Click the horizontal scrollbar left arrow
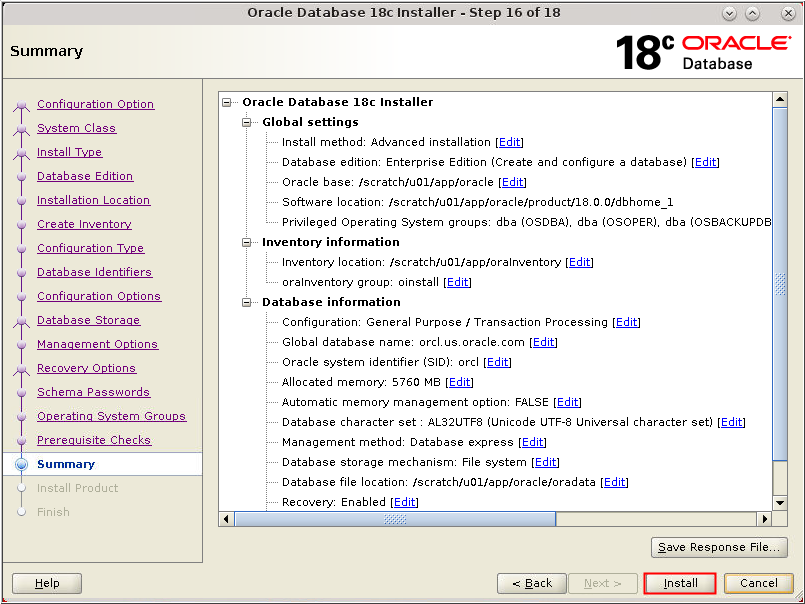This screenshot has height=604, width=805. coord(226,519)
